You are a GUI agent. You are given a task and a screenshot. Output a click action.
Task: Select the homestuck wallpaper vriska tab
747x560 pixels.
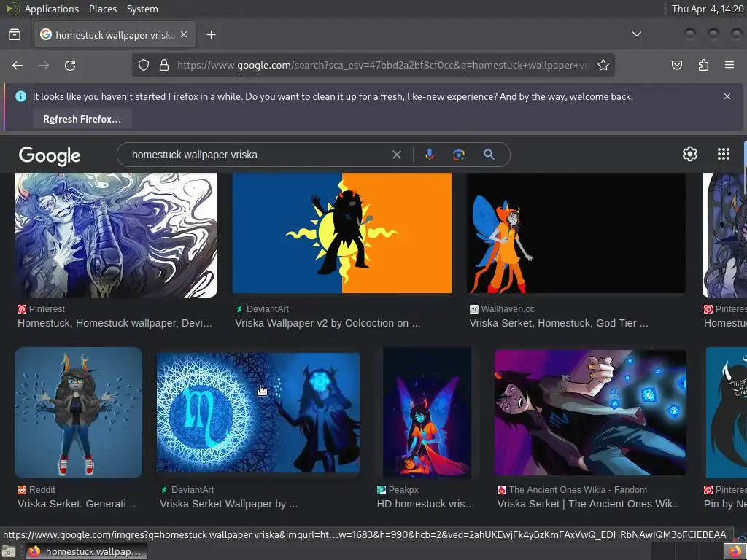[x=115, y=35]
